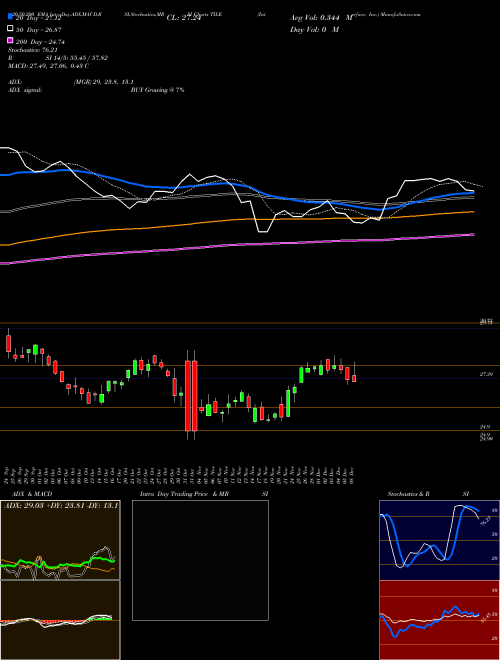The width and height of the screenshot is (500, 660).
Task: Select the 'Stochastics: 76.21' reading
Action: tap(32, 50)
